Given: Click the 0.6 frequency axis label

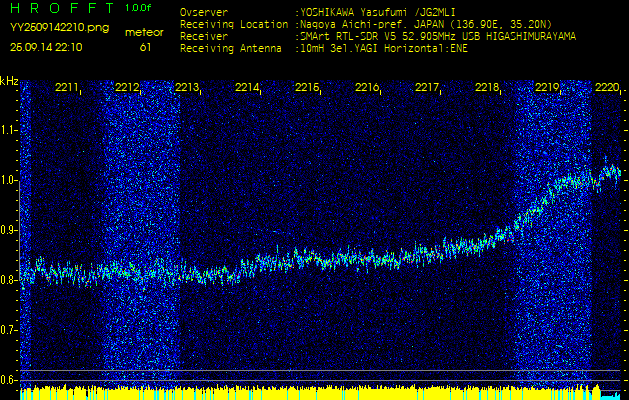Looking at the screenshot, I should coord(9,380).
